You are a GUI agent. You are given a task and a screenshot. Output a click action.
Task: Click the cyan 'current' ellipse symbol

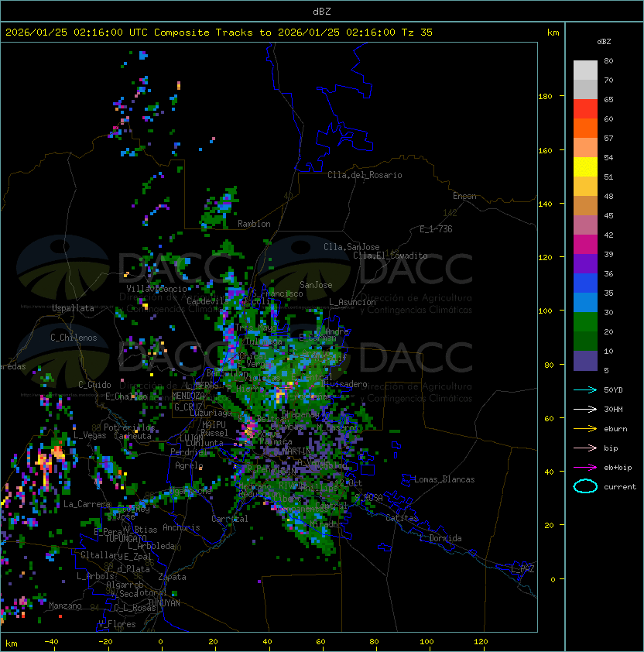point(585,486)
